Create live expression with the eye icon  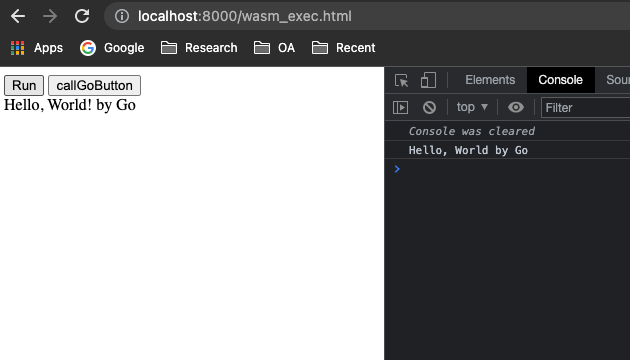coord(515,107)
